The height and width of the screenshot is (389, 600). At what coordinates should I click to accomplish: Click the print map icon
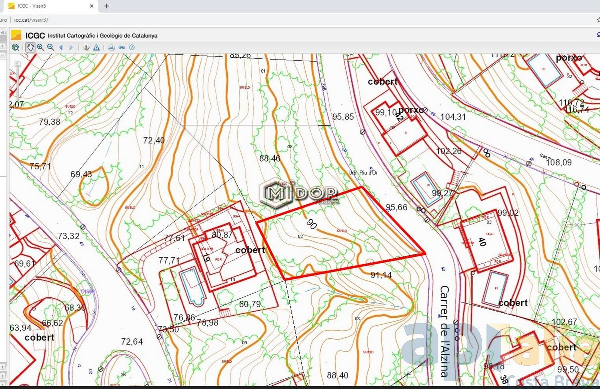point(111,47)
